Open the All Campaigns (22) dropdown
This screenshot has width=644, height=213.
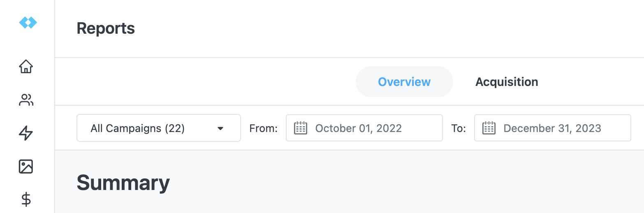point(159,128)
